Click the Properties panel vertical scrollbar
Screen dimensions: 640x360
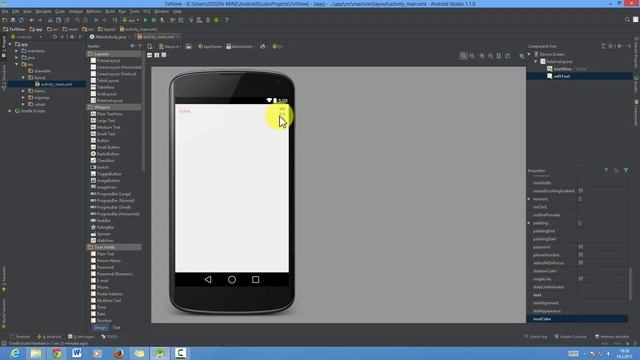[x=631, y=283]
